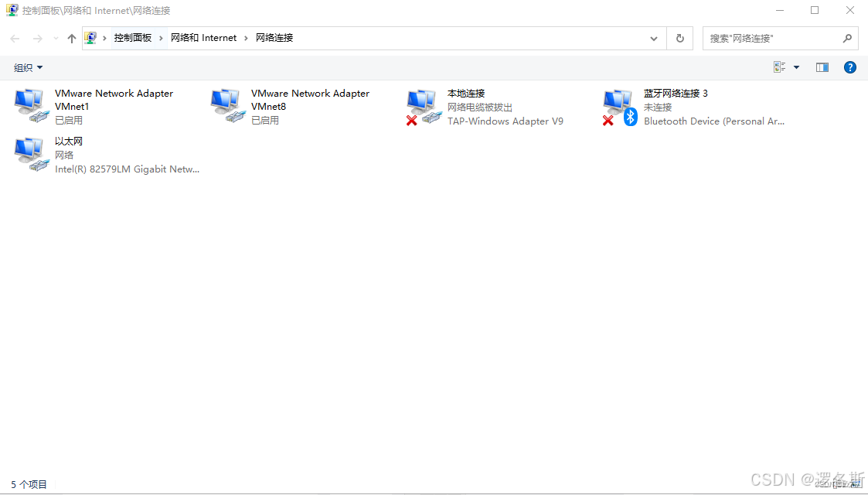Viewport: 868px width, 495px height.
Task: Close the 网络连接 window
Action: click(850, 10)
